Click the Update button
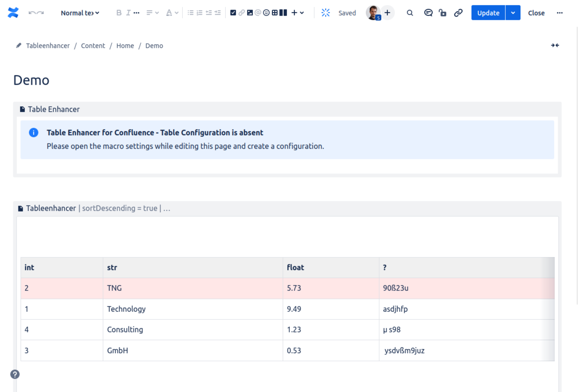 [488, 13]
